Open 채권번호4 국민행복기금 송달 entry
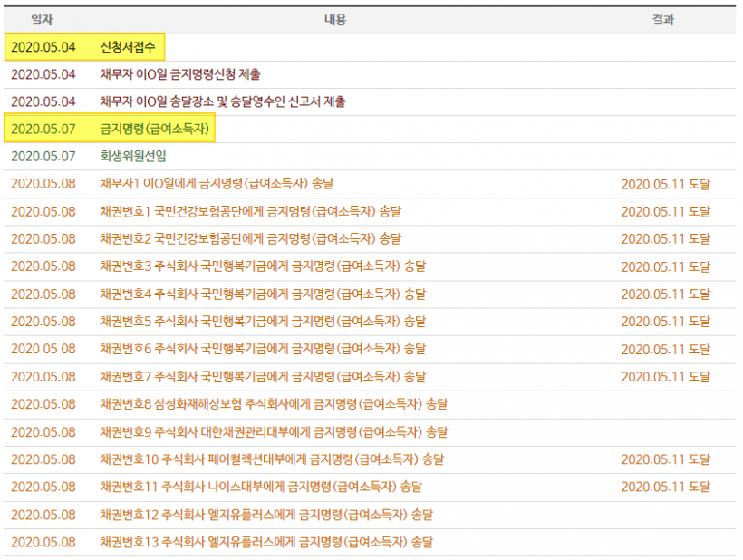This screenshot has height=560, width=743. coord(263,294)
